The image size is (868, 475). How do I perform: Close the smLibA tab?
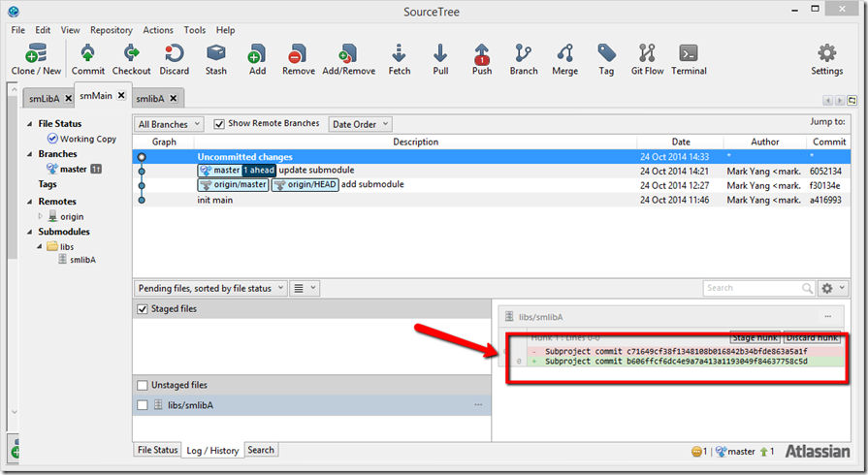click(x=68, y=98)
